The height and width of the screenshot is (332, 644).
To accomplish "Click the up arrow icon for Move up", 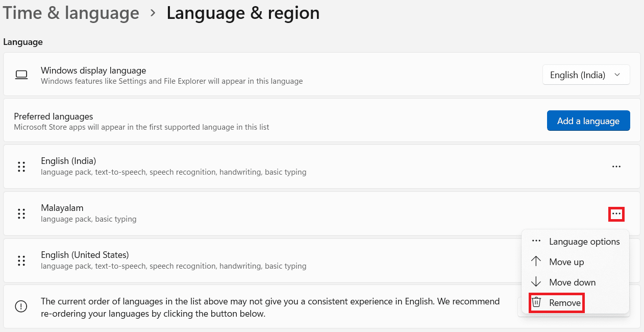I will (x=536, y=262).
